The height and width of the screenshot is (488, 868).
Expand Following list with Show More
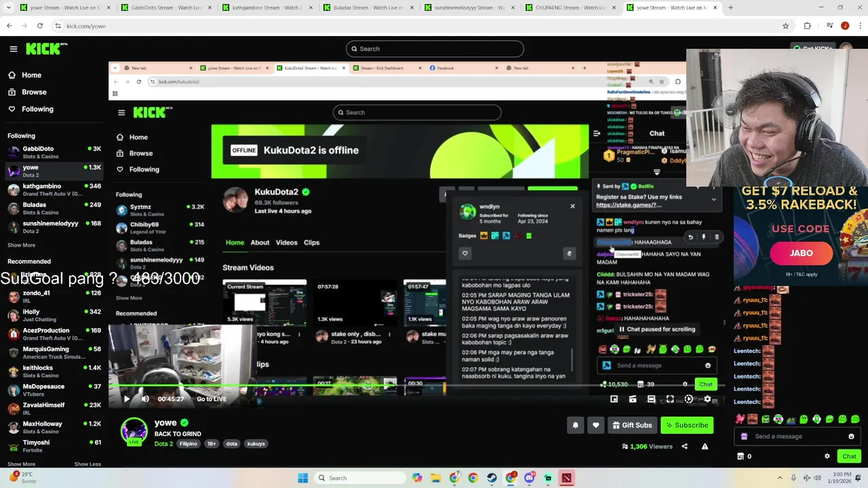(21, 245)
